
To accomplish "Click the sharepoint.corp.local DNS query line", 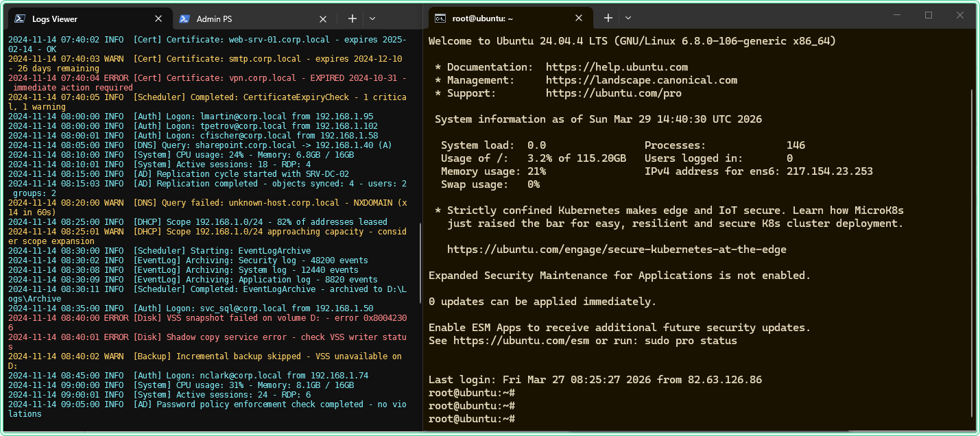I will point(200,145).
